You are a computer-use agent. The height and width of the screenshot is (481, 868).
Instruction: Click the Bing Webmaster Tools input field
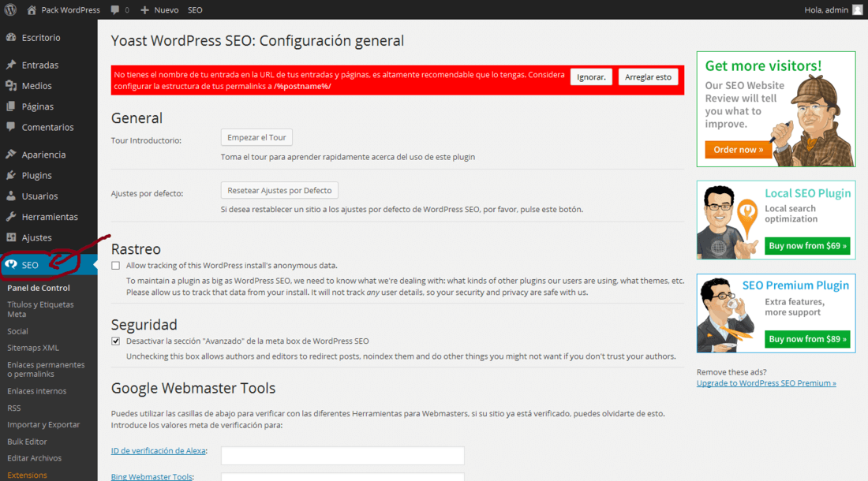(342, 477)
